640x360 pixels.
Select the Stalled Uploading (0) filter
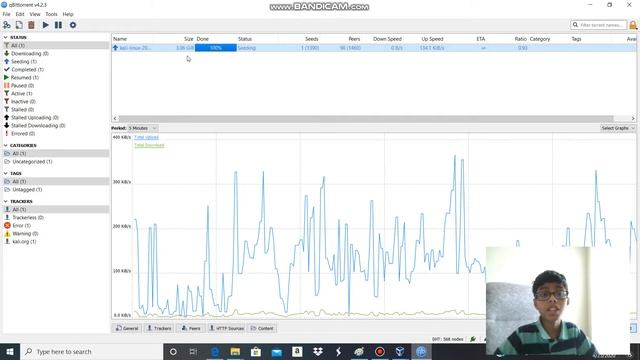[35, 118]
